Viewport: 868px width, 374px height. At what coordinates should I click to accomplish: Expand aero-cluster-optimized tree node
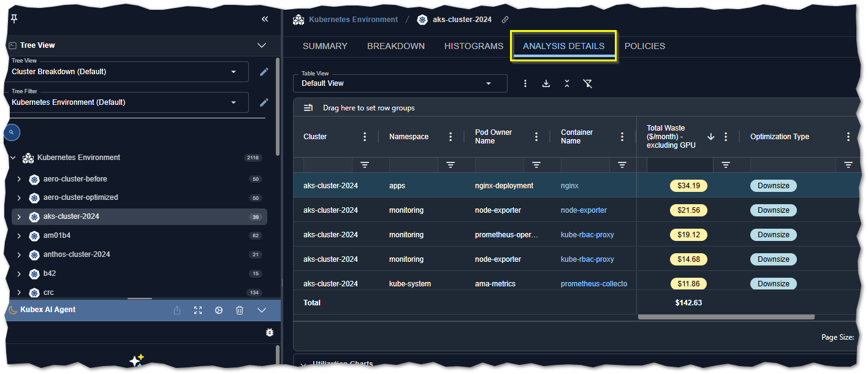[x=19, y=198]
